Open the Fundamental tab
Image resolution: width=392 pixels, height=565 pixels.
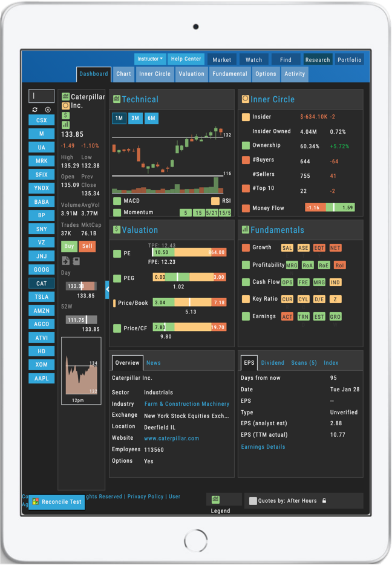point(230,74)
